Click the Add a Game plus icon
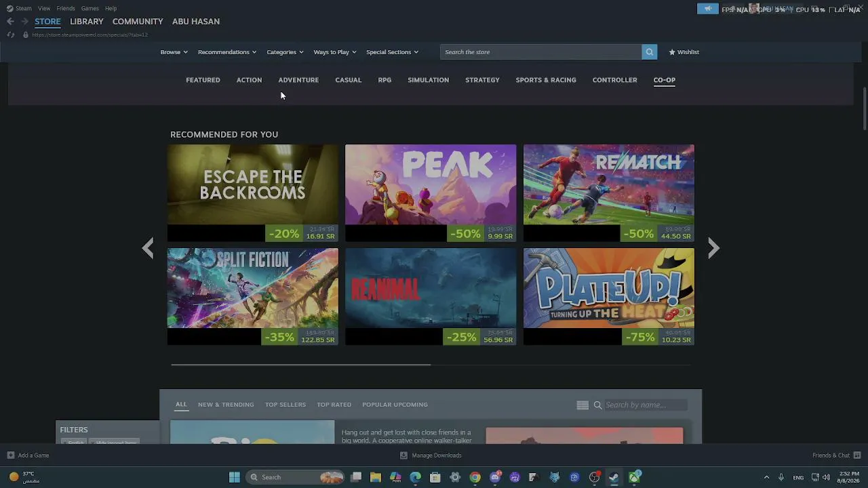This screenshot has width=868, height=488. click(x=10, y=455)
